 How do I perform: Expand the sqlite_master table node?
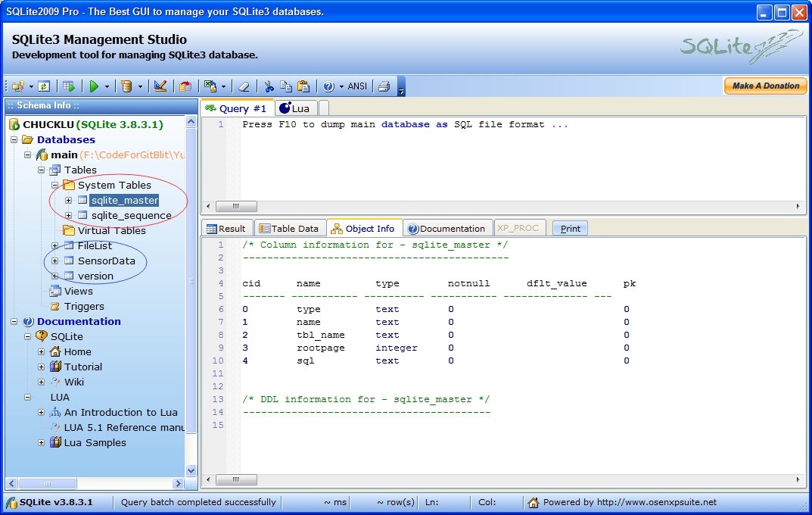[68, 200]
